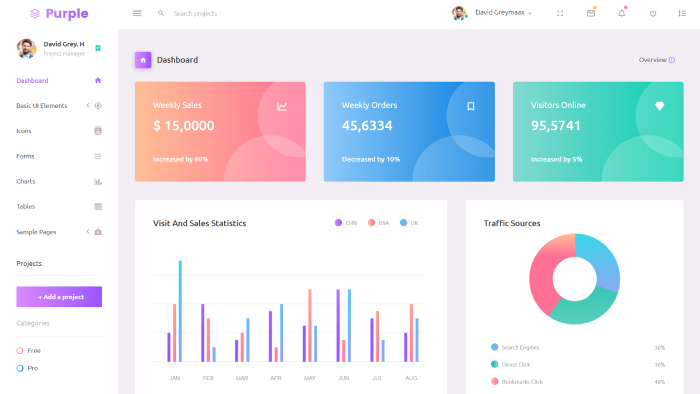Open the notifications bell icon

pyautogui.click(x=621, y=13)
